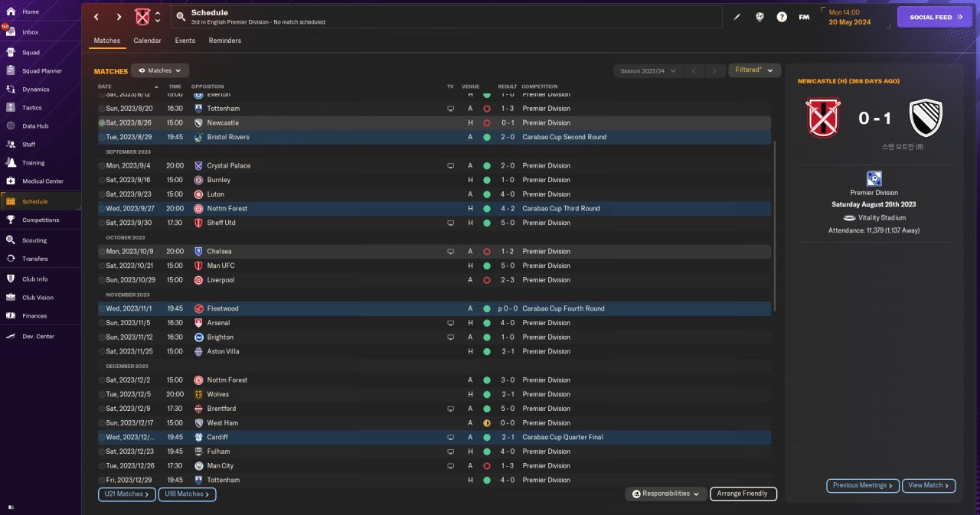This screenshot has height=515, width=980.
Task: Go forward with the right arrow
Action: [119, 17]
